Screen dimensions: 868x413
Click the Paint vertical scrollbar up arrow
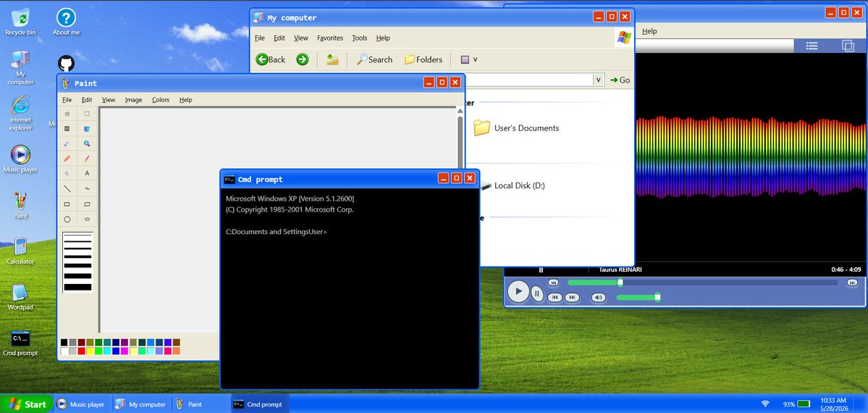click(460, 111)
